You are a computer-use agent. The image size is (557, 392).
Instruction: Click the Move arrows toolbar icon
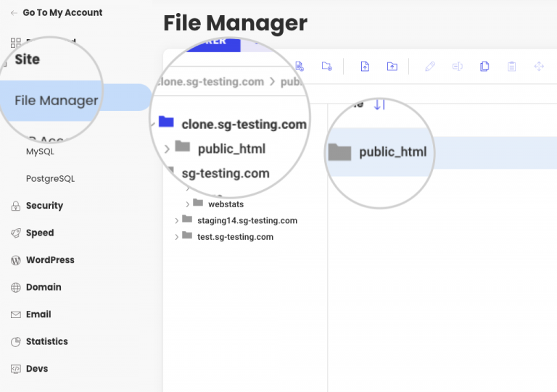[x=539, y=67]
